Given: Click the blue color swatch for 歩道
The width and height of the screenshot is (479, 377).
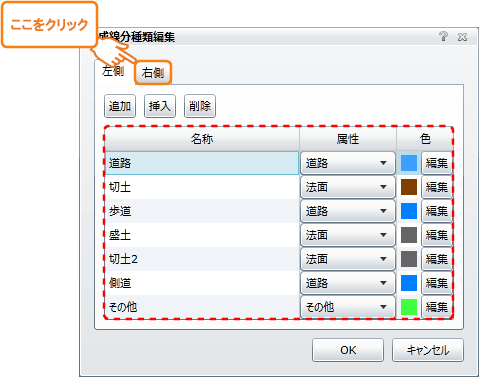Looking at the screenshot, I should click(409, 211).
